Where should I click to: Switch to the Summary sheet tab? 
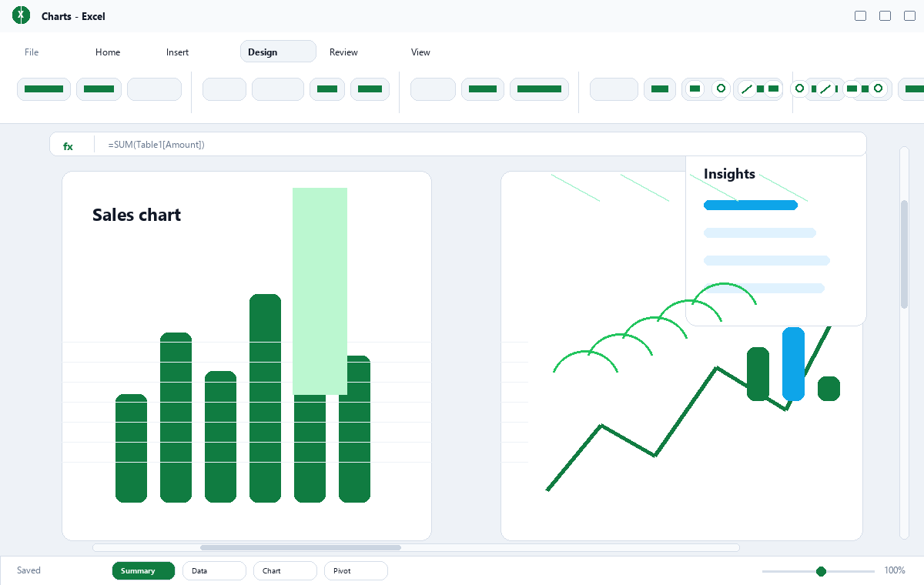pyautogui.click(x=143, y=570)
